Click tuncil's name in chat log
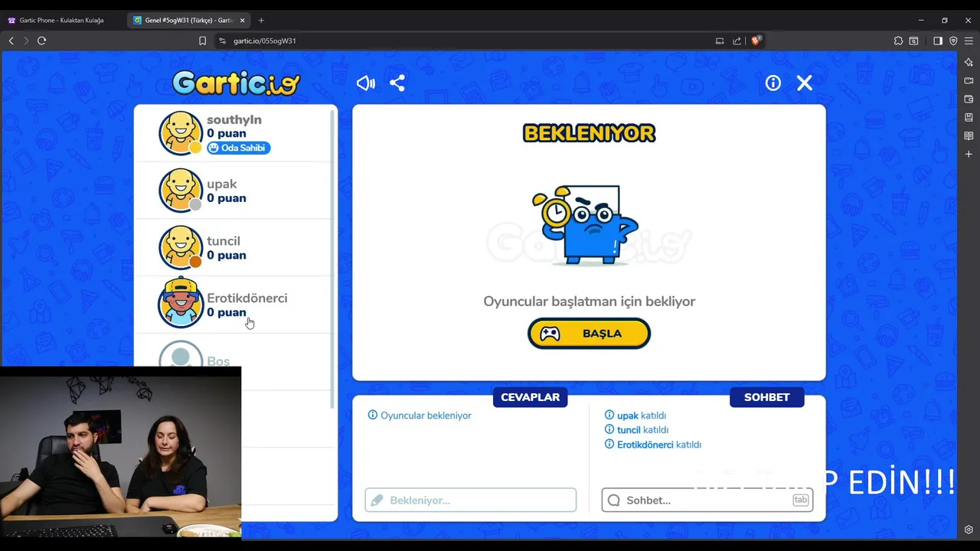Screen dimensions: 980x551 tap(629, 430)
